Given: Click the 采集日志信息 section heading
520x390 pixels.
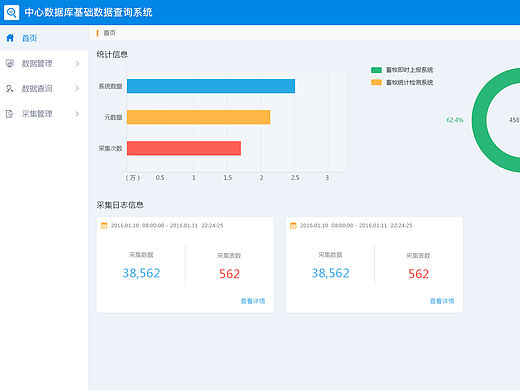Looking at the screenshot, I should (x=120, y=205).
